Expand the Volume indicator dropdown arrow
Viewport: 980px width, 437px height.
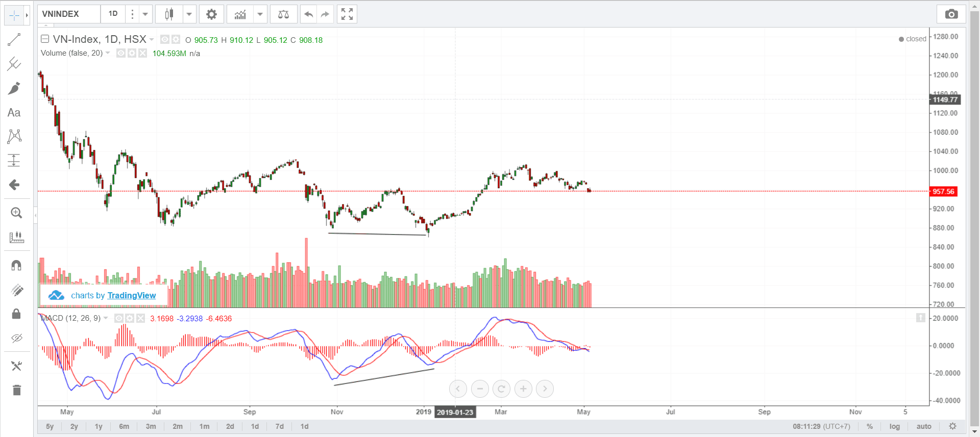pyautogui.click(x=108, y=53)
